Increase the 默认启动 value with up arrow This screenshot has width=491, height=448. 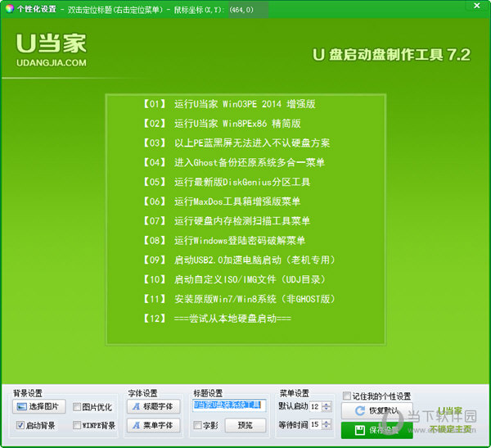tap(327, 405)
